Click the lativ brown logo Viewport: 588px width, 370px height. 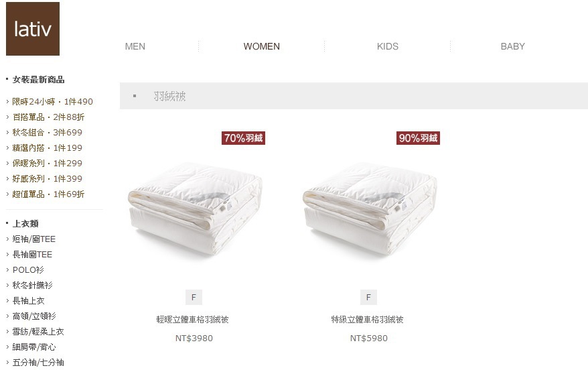point(33,29)
